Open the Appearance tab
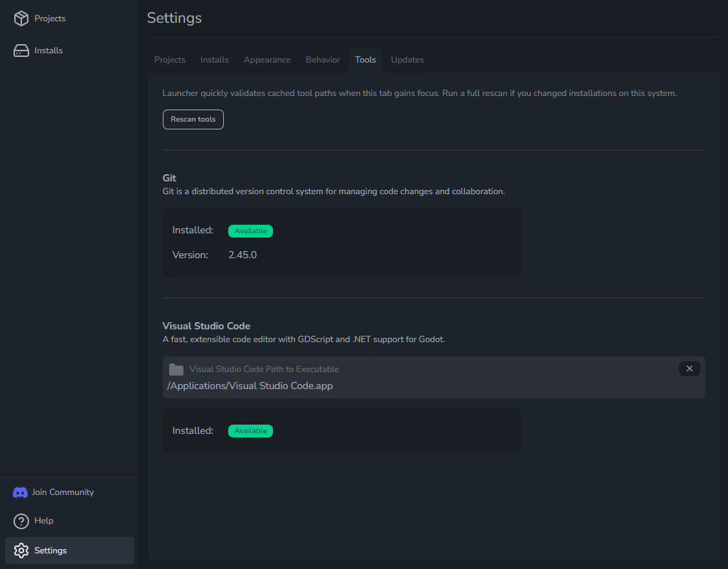Image resolution: width=728 pixels, height=569 pixels. (267, 60)
